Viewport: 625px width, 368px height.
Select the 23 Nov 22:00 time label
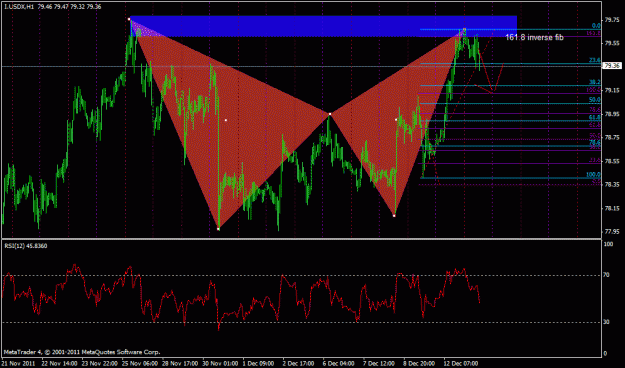(99, 364)
